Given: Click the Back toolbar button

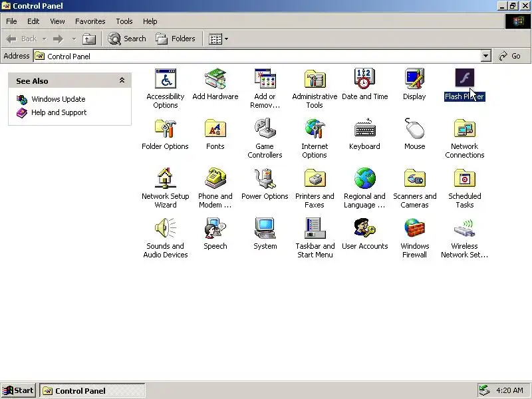Looking at the screenshot, I should [21, 39].
